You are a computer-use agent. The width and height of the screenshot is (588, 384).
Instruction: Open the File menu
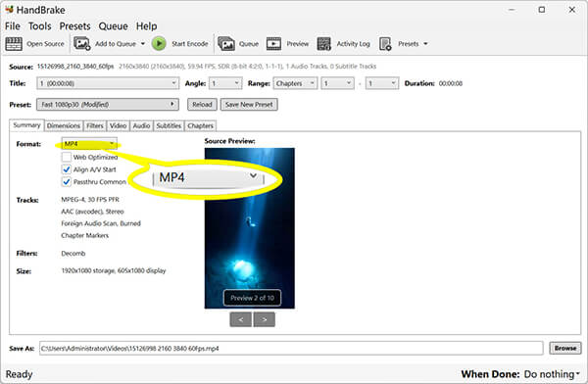(x=13, y=26)
